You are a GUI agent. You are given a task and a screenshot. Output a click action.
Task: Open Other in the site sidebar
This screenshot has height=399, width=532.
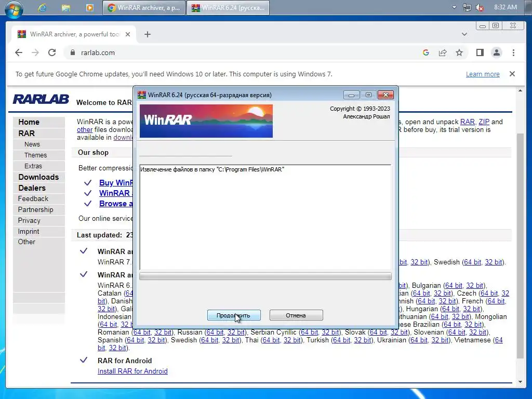point(26,242)
